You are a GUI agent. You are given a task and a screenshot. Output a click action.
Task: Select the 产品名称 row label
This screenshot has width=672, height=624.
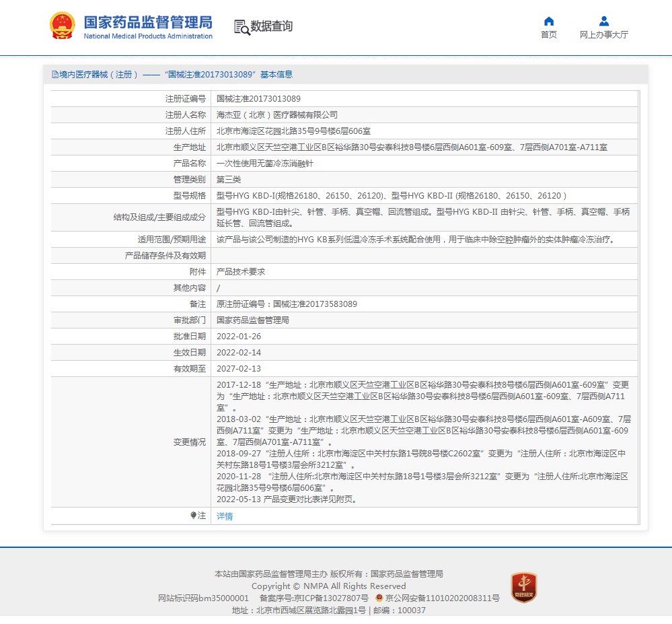(x=190, y=164)
